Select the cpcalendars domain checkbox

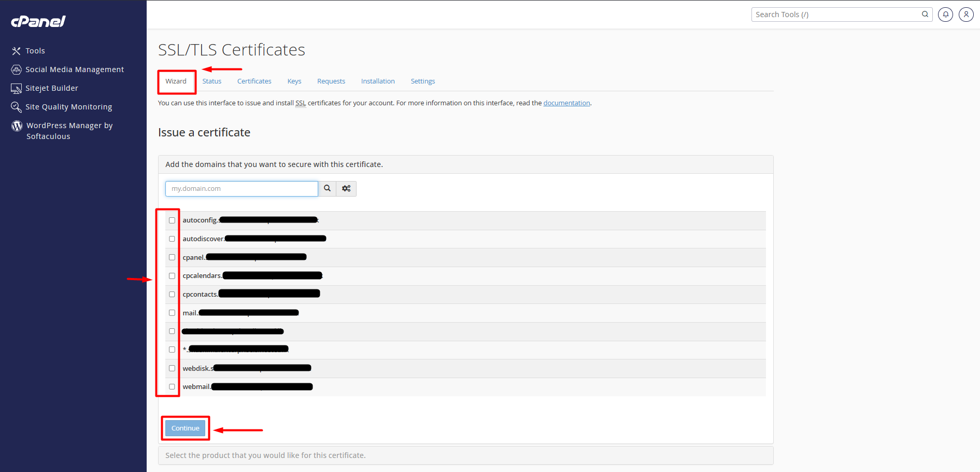172,276
